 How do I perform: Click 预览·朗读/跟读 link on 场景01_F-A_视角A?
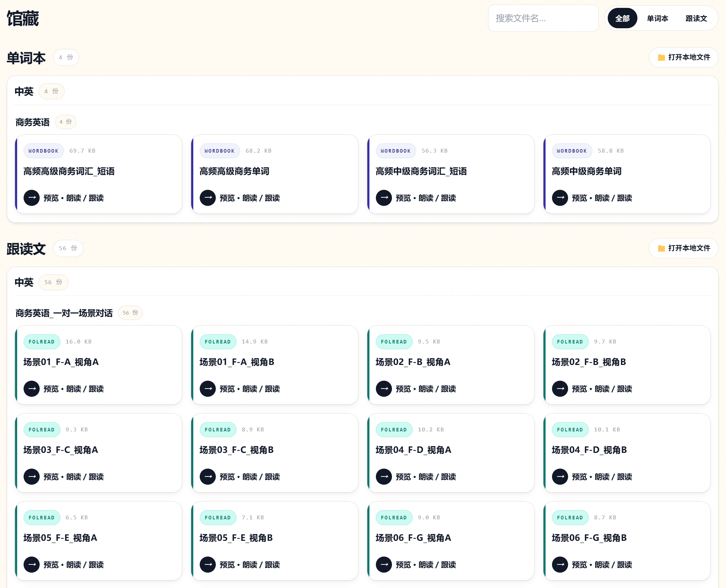[x=74, y=389]
